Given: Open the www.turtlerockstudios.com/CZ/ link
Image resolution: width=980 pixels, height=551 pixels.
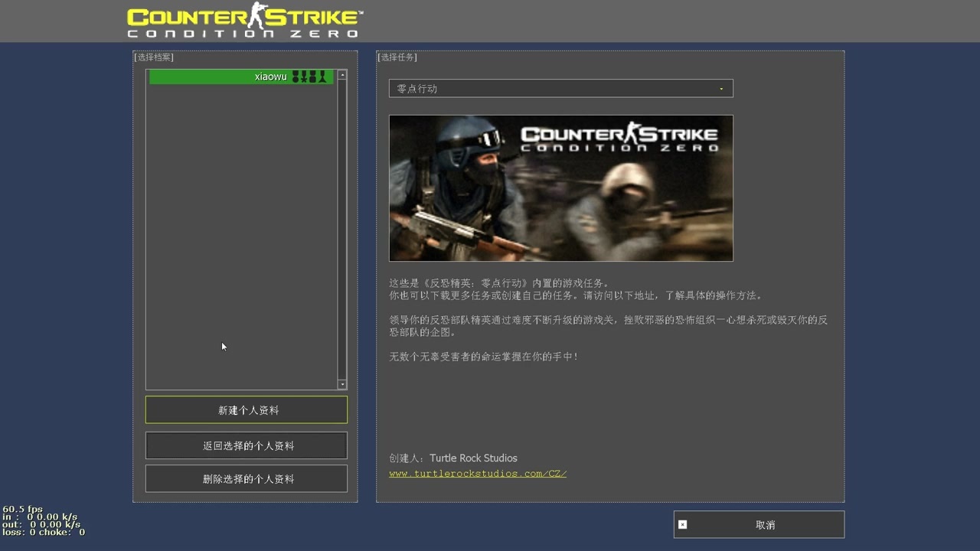Looking at the screenshot, I should (x=478, y=474).
